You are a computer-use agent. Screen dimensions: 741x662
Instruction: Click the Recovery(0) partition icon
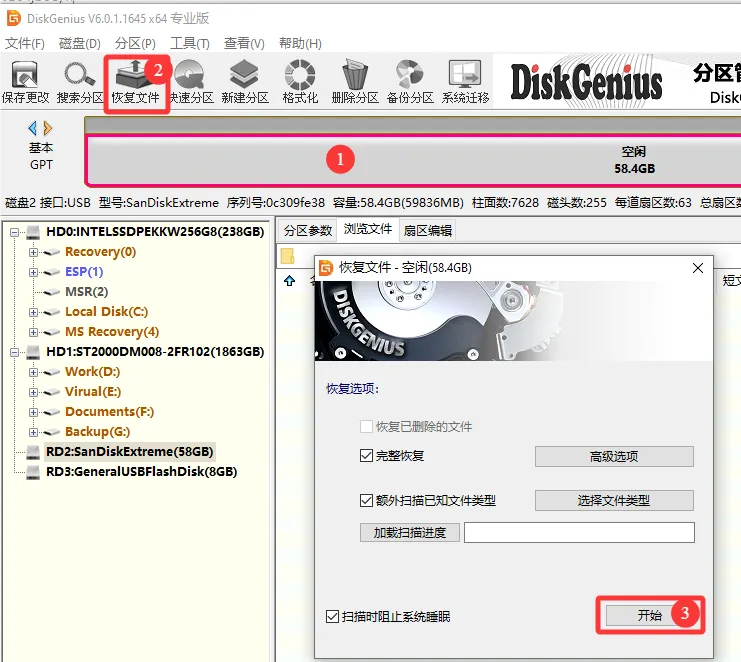52,252
